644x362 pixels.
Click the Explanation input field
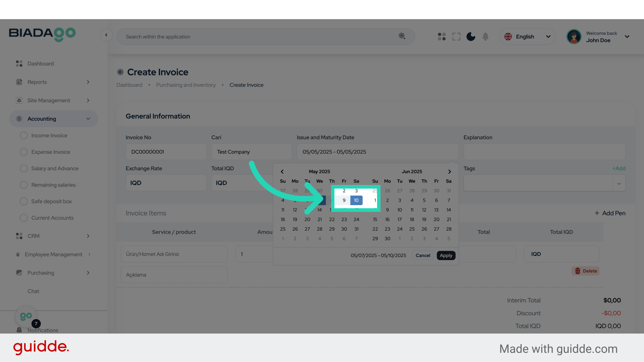click(544, 152)
